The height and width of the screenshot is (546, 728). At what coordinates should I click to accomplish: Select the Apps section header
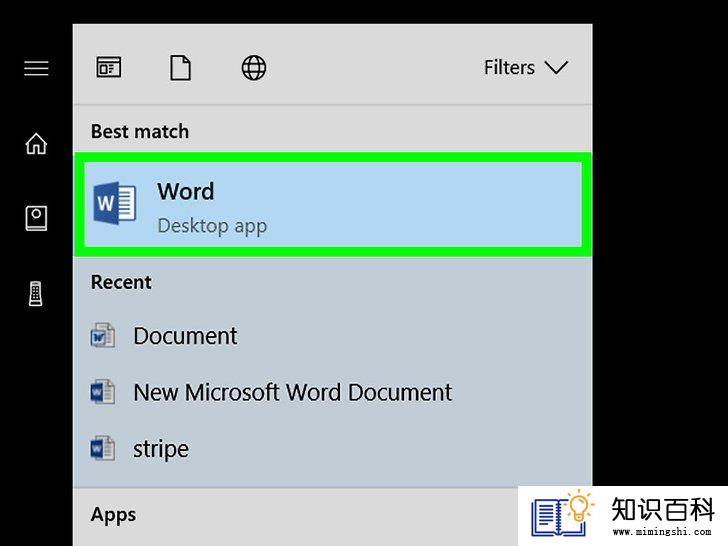point(113,515)
